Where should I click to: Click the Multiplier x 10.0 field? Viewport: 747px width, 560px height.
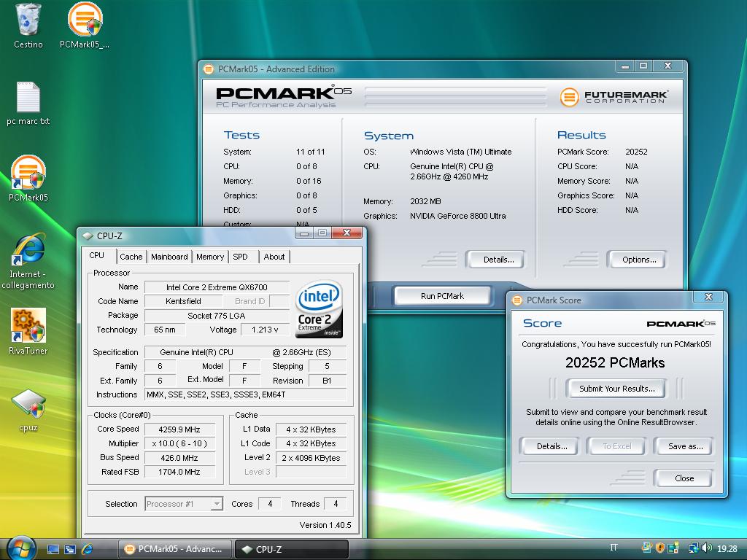(179, 443)
